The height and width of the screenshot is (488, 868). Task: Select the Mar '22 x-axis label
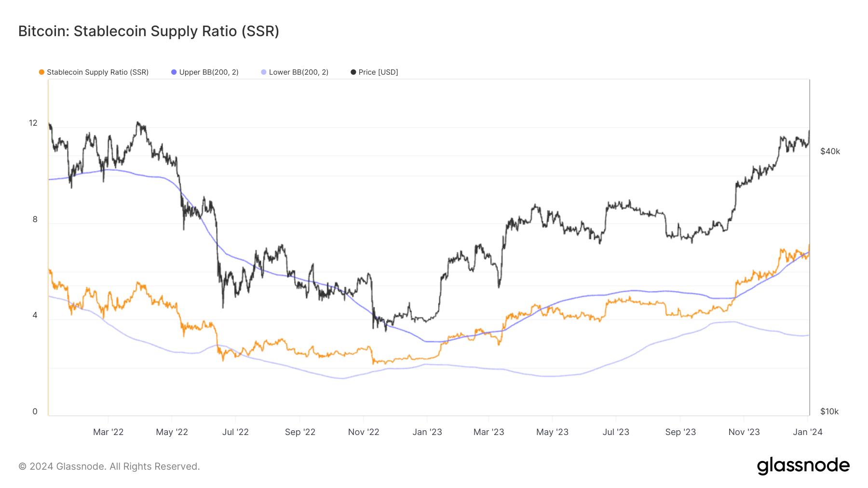click(108, 432)
